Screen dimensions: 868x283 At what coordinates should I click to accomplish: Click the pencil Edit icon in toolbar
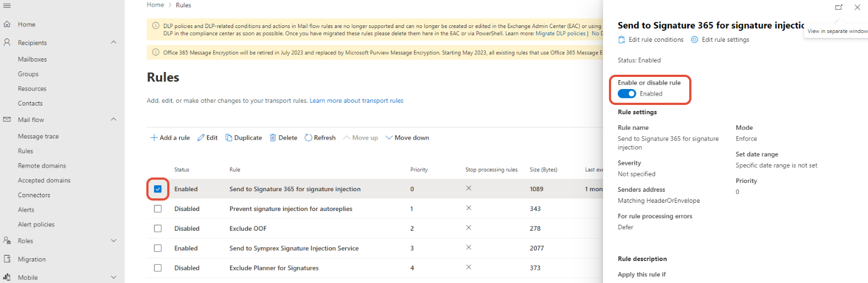(201, 138)
